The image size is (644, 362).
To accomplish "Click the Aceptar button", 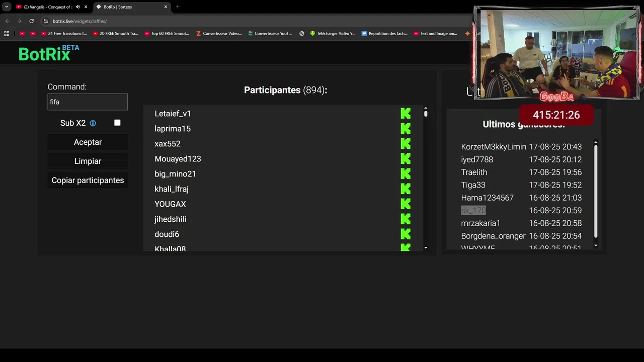I will point(88,142).
